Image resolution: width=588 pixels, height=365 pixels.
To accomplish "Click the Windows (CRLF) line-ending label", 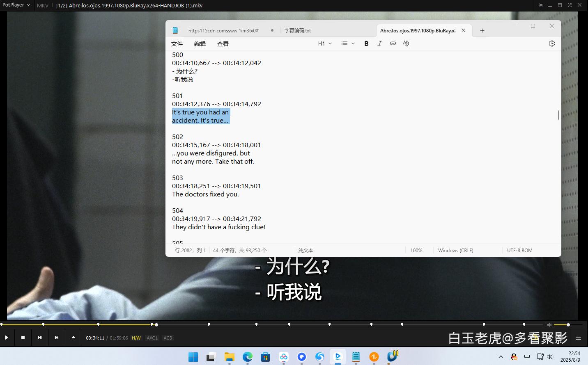I will [x=455, y=250].
